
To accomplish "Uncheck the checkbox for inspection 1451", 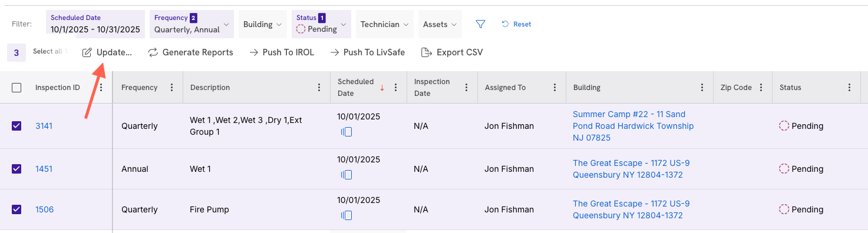I will click(16, 169).
